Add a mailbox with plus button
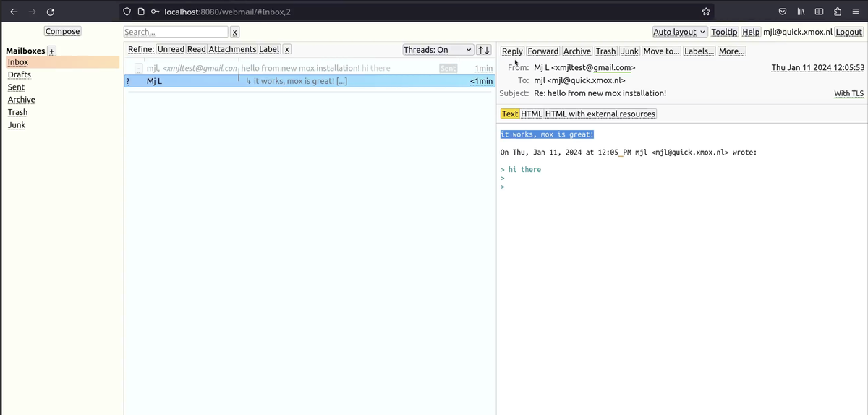Screen dimensions: 868x415 click(x=51, y=51)
